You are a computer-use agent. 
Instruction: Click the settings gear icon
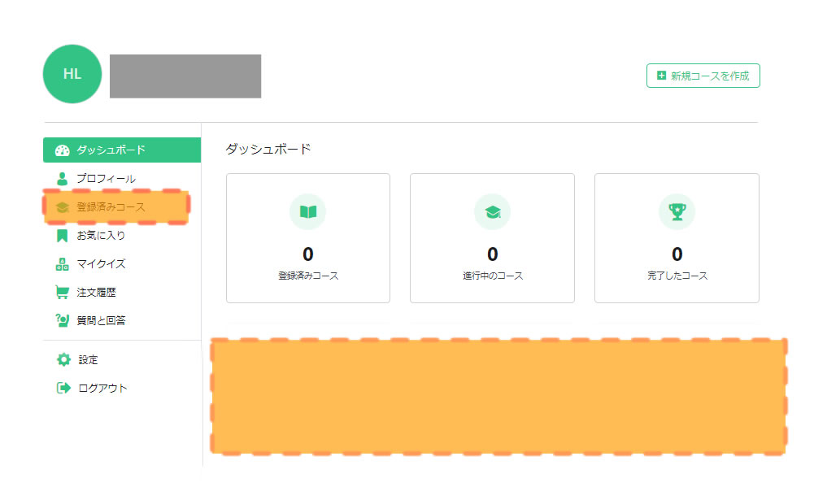pos(63,359)
